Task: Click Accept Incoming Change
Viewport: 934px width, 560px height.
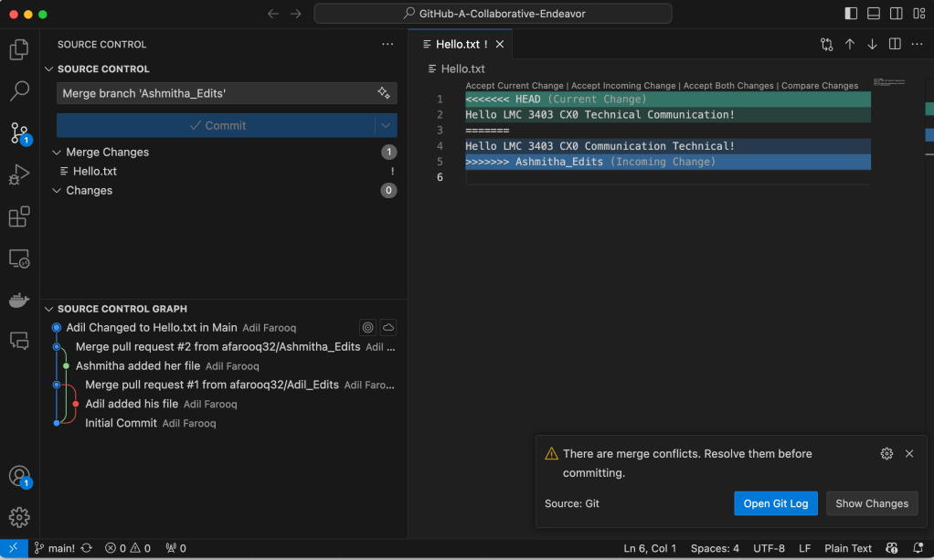Action: point(623,86)
